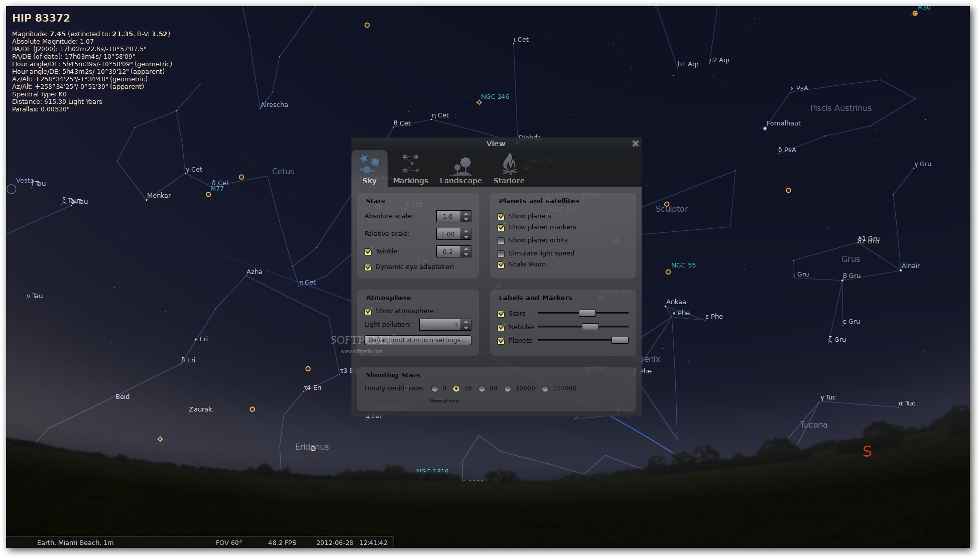
Task: Click the 'Alrescha' star label
Action: (x=274, y=105)
